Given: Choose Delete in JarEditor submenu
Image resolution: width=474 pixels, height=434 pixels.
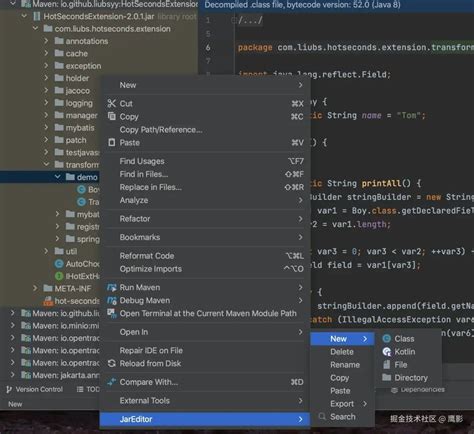Looking at the screenshot, I should 342,352.
